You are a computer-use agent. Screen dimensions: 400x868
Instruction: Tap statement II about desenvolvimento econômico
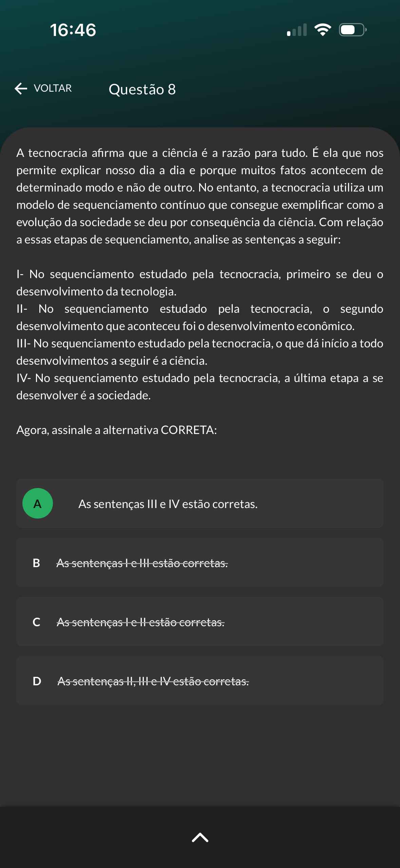click(199, 317)
